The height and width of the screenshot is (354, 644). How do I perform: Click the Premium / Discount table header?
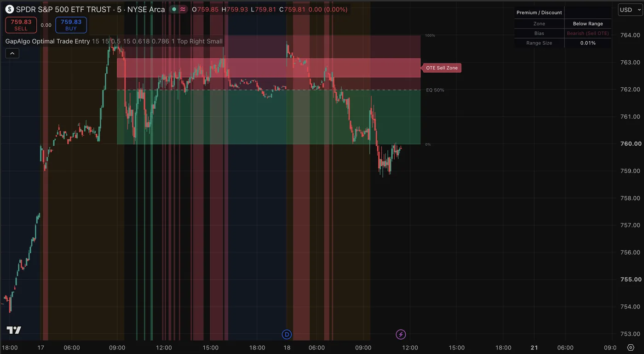click(x=539, y=12)
